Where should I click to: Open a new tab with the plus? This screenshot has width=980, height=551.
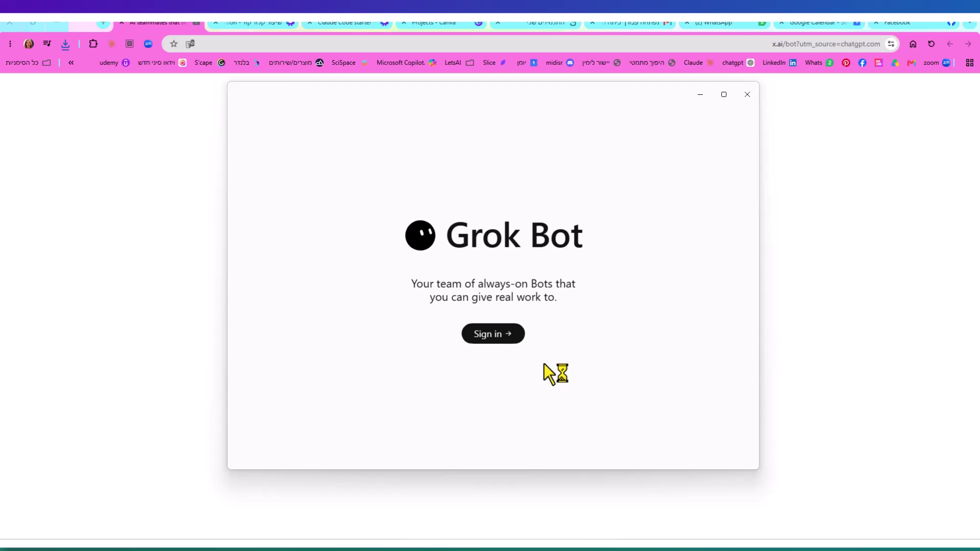pos(103,22)
